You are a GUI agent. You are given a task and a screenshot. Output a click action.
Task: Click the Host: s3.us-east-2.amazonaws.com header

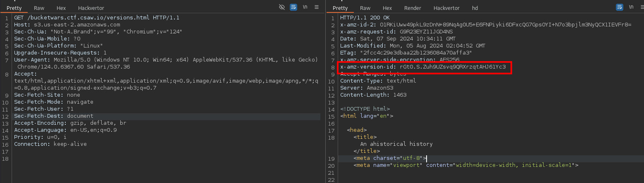click(67, 25)
